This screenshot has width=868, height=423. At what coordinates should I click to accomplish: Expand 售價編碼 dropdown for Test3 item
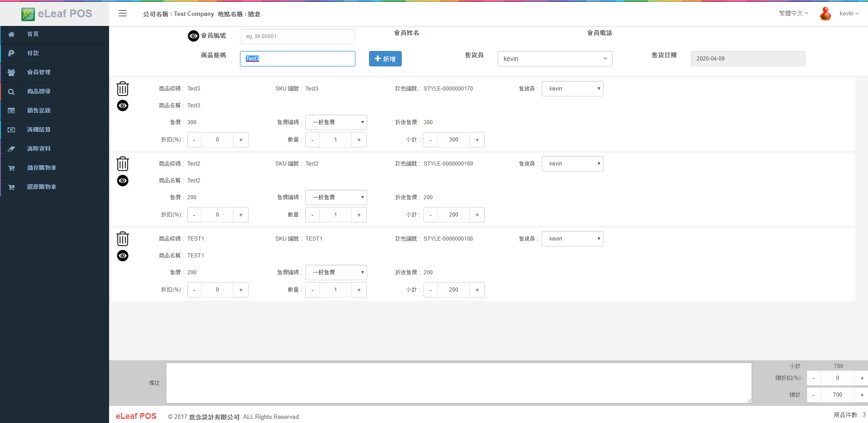[x=336, y=122]
